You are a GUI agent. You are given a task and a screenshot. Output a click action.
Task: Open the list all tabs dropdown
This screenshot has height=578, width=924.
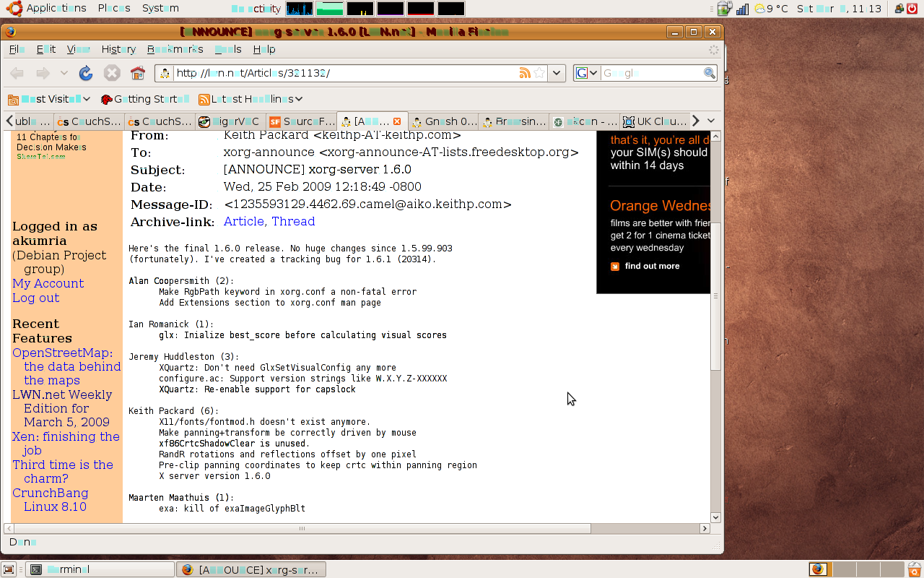click(711, 121)
